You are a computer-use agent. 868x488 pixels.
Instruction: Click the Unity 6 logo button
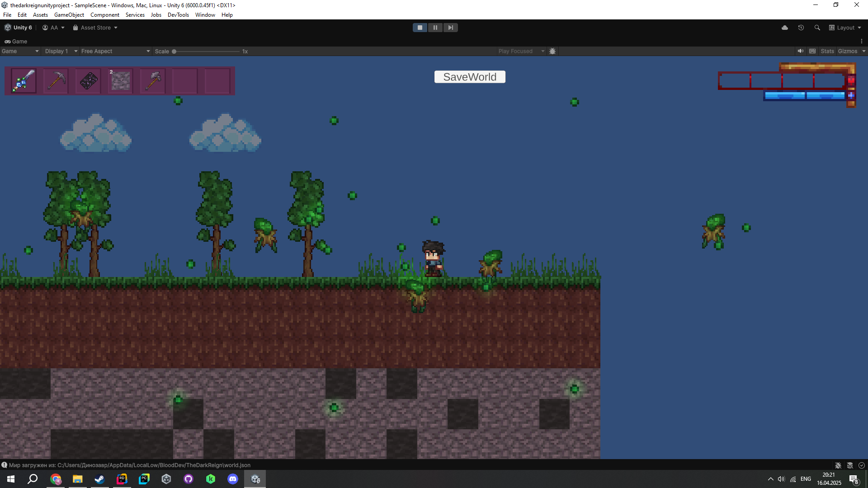pos(18,28)
